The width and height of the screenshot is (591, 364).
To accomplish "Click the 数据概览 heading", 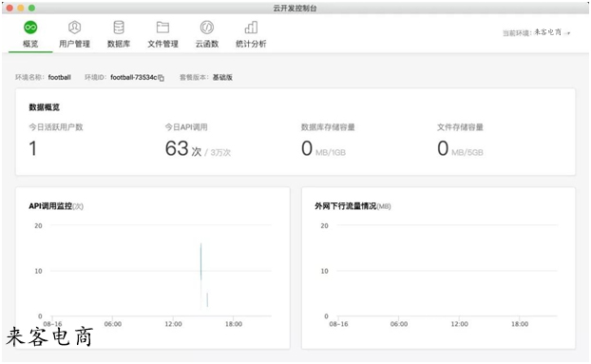I will pyautogui.click(x=44, y=107).
